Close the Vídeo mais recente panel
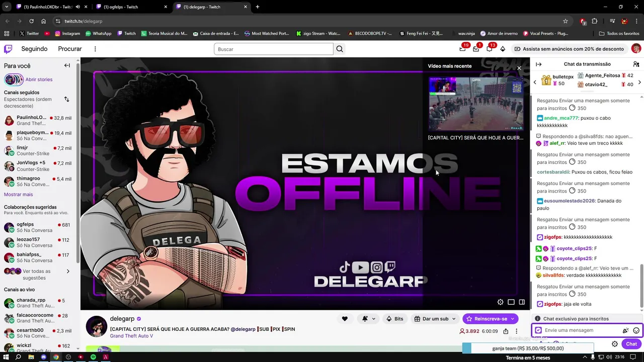Viewport: 644px width, 362px height. [x=519, y=68]
